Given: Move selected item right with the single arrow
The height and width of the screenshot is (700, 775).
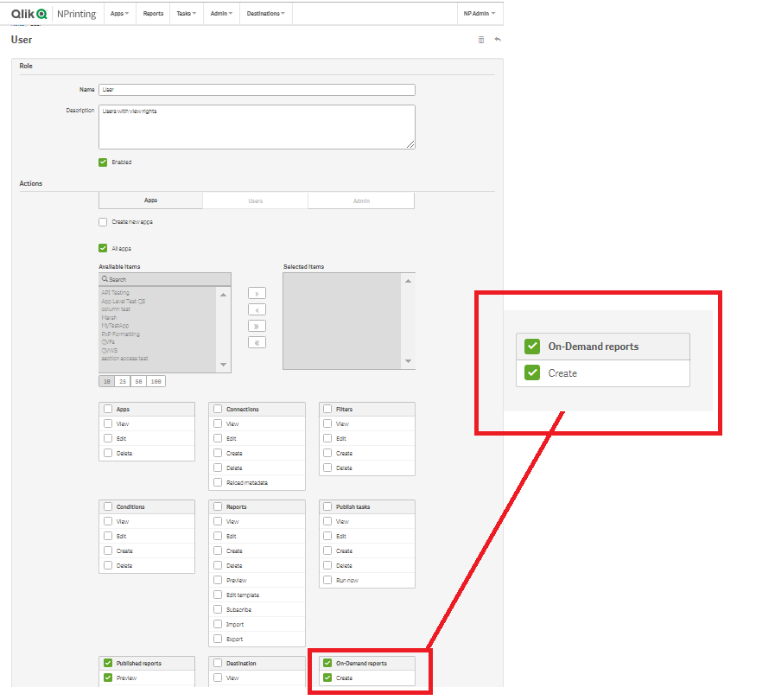Looking at the screenshot, I should point(257,294).
